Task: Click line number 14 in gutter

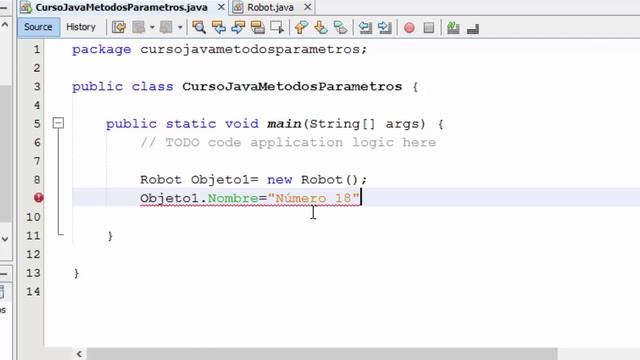Action: click(x=33, y=292)
